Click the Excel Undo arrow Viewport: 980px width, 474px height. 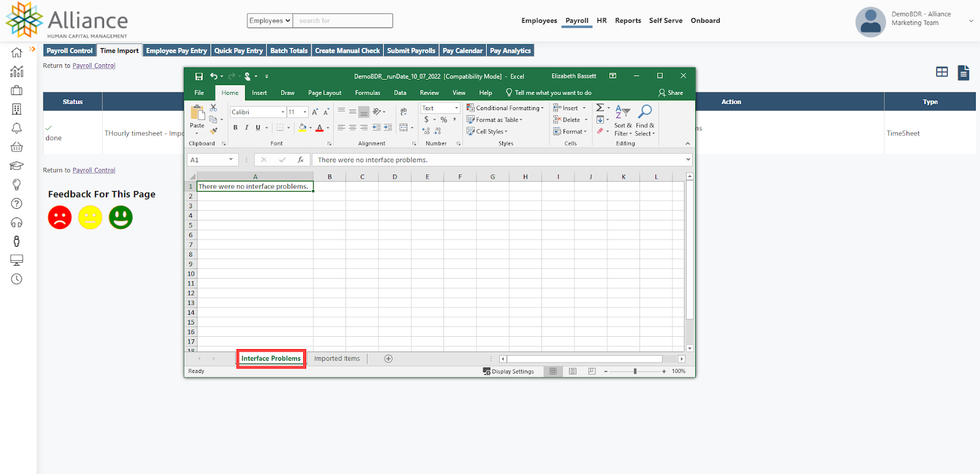click(x=214, y=77)
